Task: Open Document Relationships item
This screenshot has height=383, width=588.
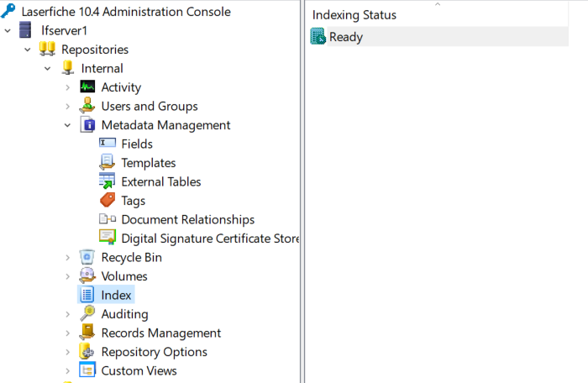Action: click(x=188, y=219)
